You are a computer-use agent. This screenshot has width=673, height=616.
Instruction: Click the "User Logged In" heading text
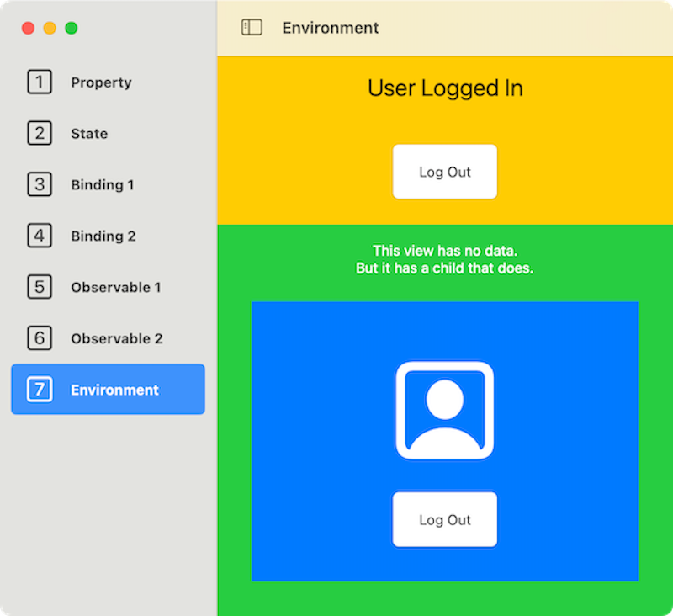click(445, 88)
